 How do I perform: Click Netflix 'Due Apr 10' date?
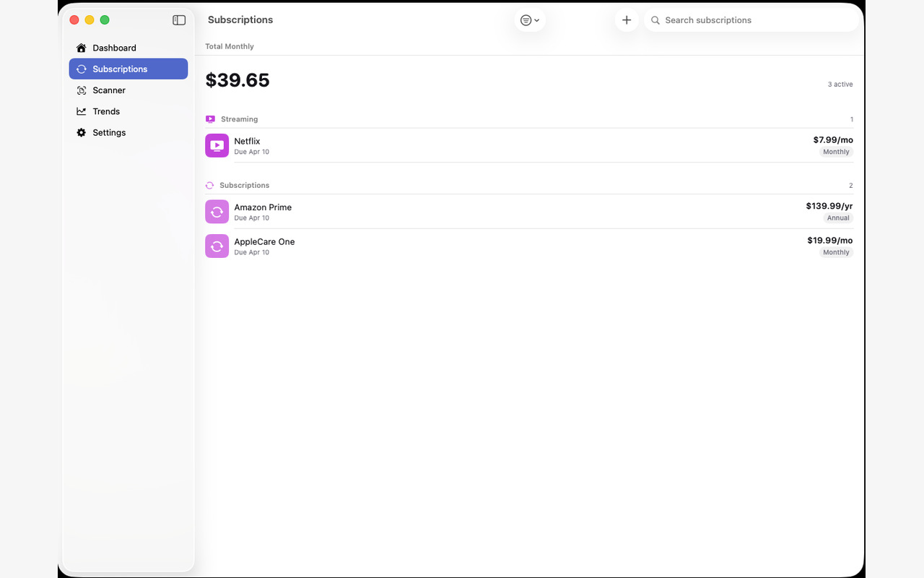(x=252, y=152)
